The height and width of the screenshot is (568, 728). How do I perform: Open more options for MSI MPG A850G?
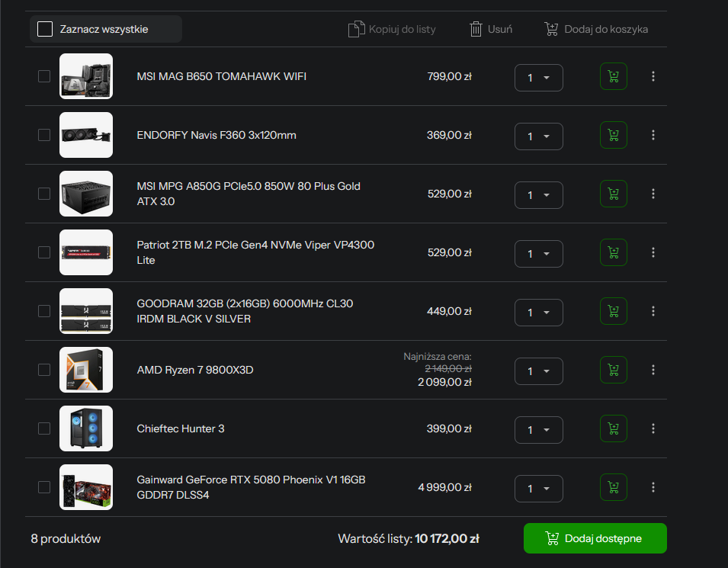point(653,194)
